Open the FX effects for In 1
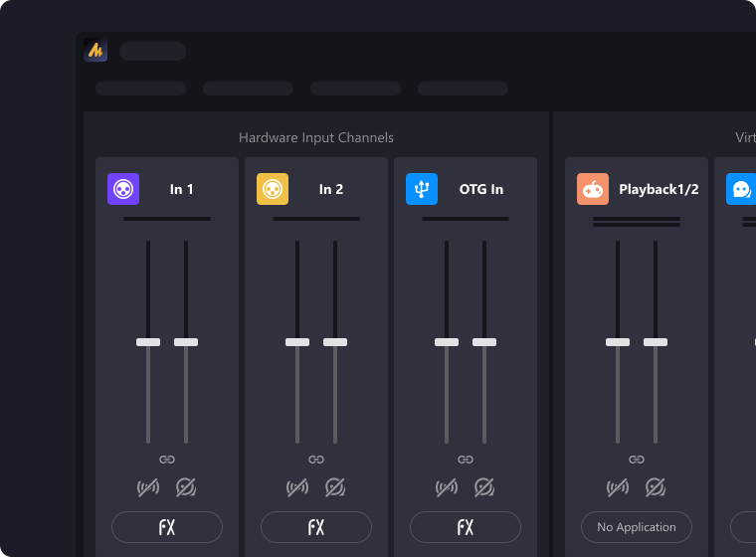Viewport: 756px width, 557px height. (167, 527)
